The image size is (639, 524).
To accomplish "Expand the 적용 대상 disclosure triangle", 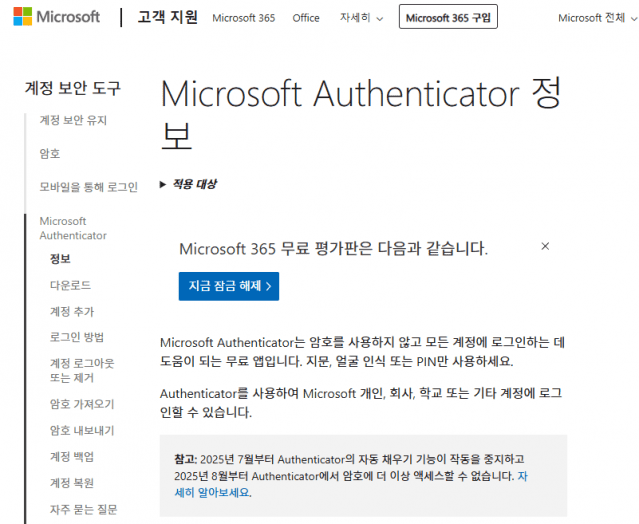I will pos(163,184).
